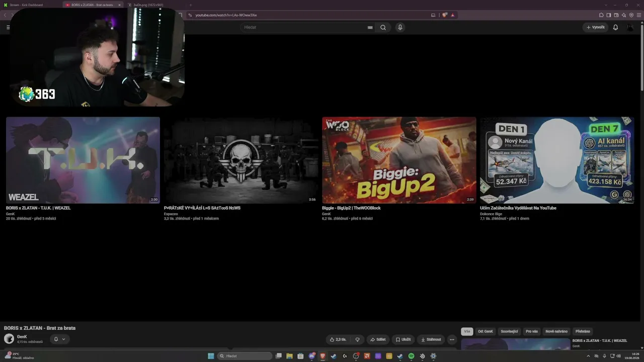Screen dimensions: 644x362
Task: Click the Brave browser taskbar icon
Action: pyautogui.click(x=323, y=356)
